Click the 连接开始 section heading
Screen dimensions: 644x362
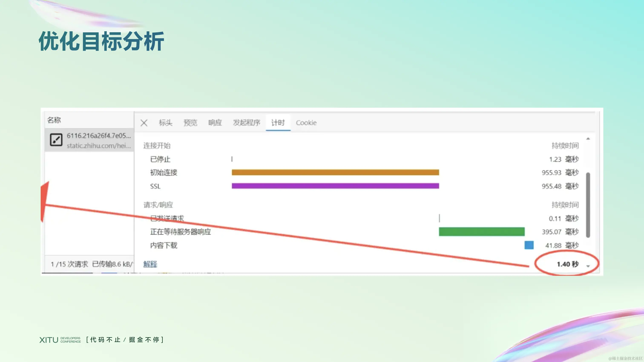tap(157, 146)
